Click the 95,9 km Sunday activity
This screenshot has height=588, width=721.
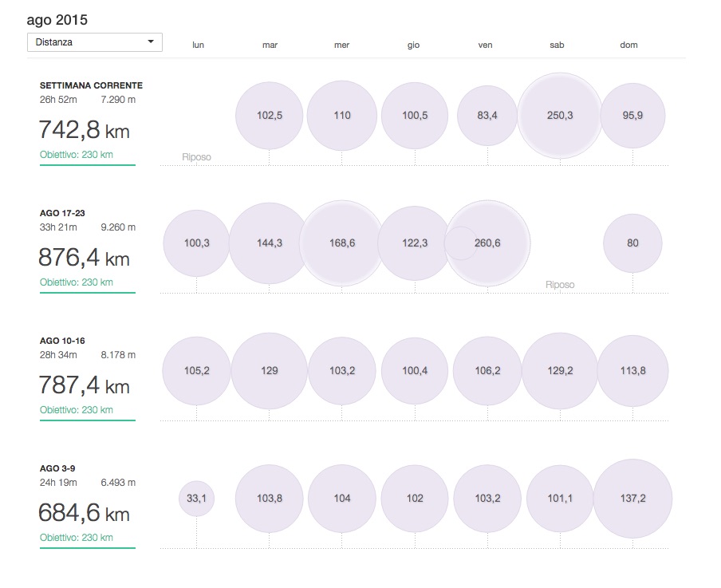632,115
